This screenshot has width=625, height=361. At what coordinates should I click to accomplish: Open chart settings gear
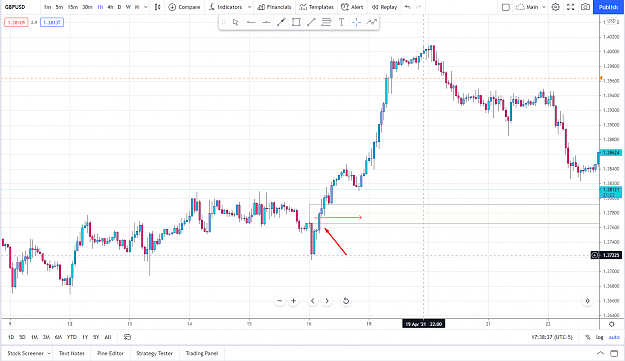tap(555, 7)
